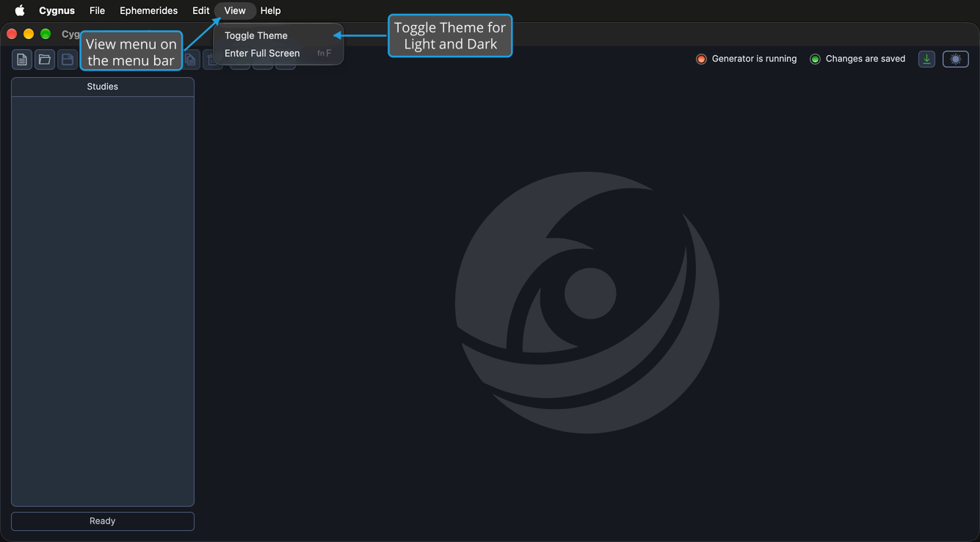Open the Ephemerides menu
The image size is (980, 542).
point(148,10)
